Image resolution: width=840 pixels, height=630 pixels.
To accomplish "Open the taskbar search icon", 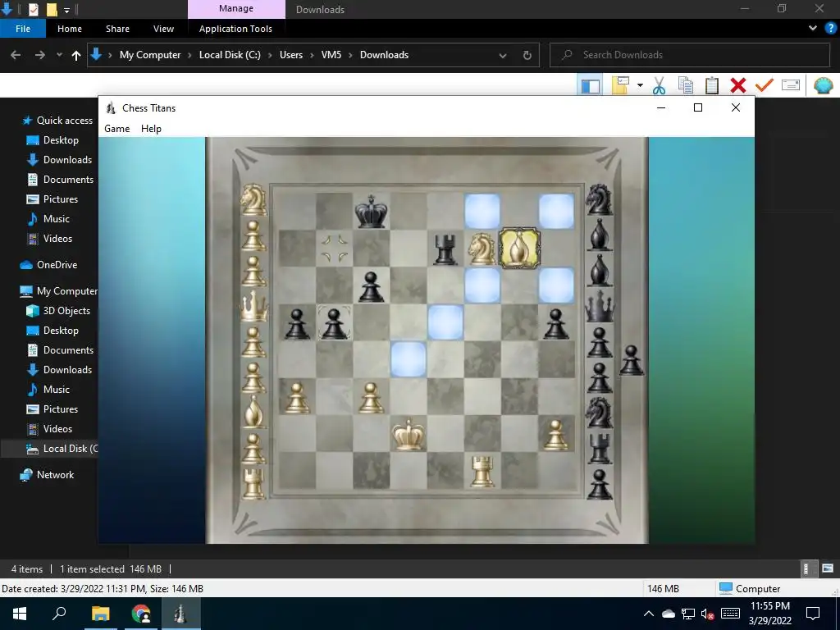I will coord(59,614).
